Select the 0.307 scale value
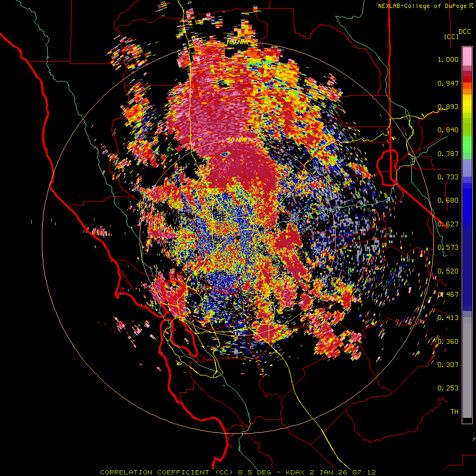This screenshot has width=476, height=476. coord(448,365)
